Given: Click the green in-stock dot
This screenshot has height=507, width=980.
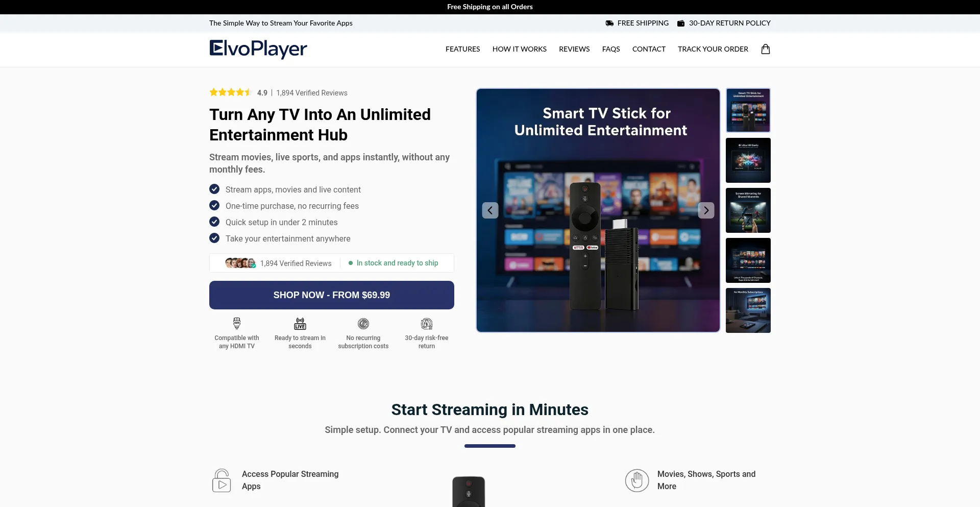Looking at the screenshot, I should point(351,263).
